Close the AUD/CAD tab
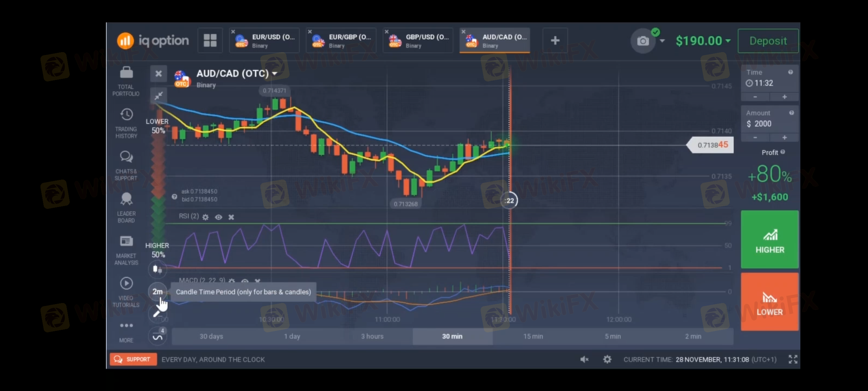This screenshot has width=868, height=391. click(464, 32)
